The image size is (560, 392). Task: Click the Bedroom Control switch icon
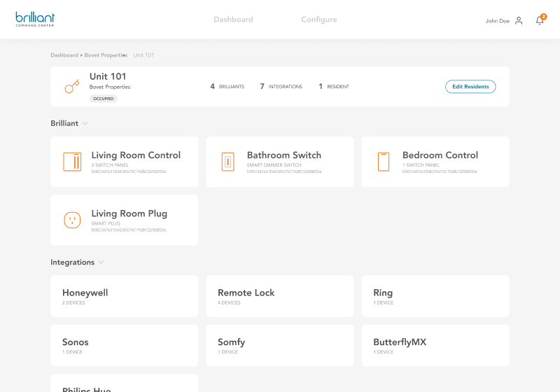tap(383, 162)
